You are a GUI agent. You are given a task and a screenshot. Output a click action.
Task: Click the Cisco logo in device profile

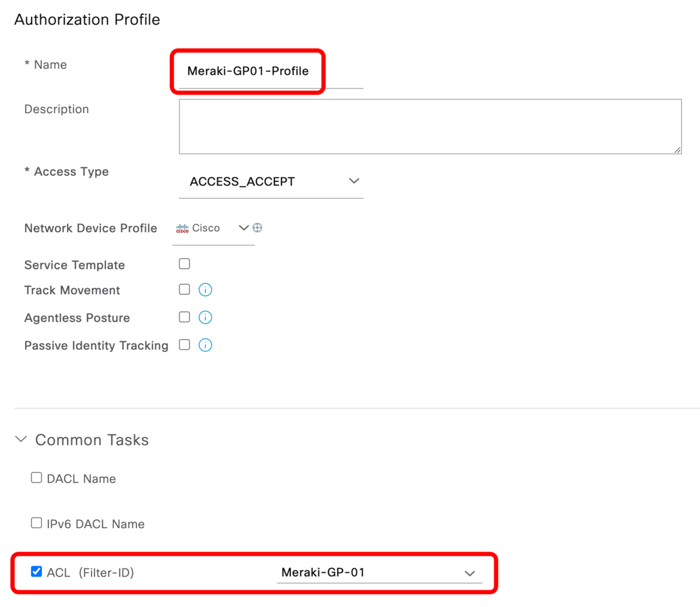click(183, 228)
